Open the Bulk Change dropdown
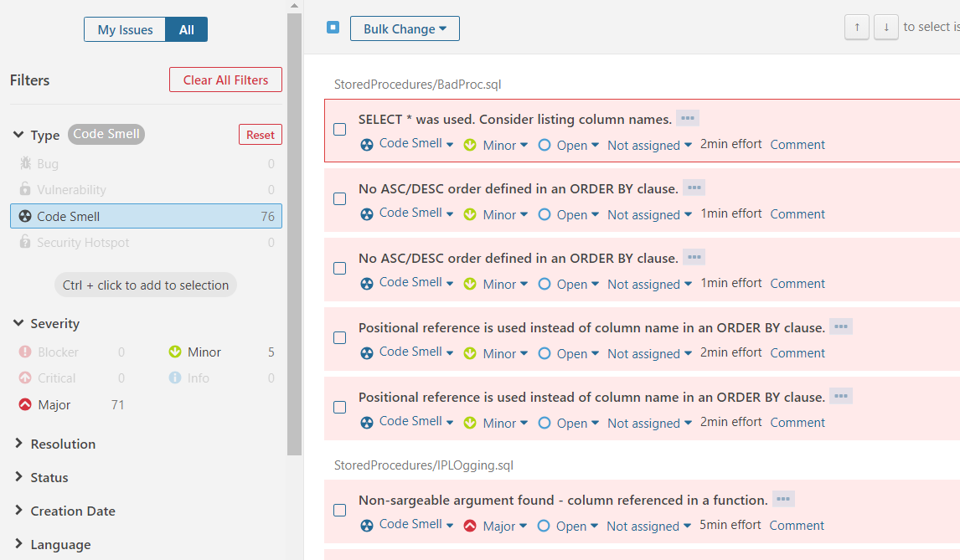The image size is (960, 560). coord(405,28)
